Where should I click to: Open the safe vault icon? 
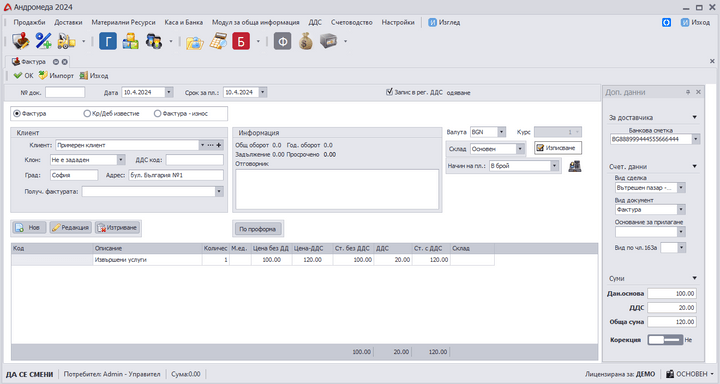328,41
